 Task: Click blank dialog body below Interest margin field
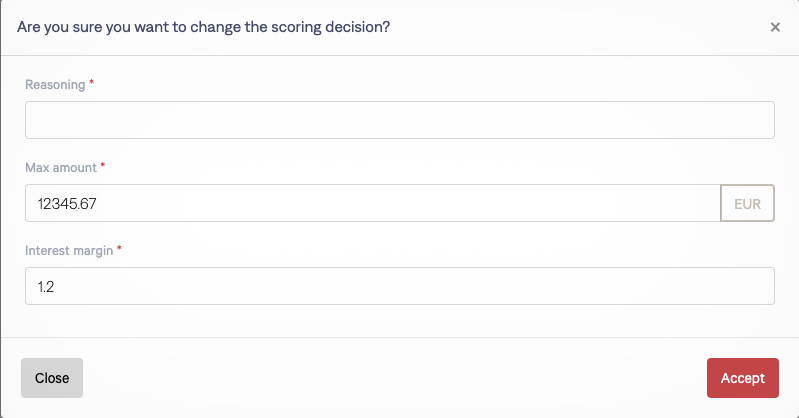click(399, 322)
